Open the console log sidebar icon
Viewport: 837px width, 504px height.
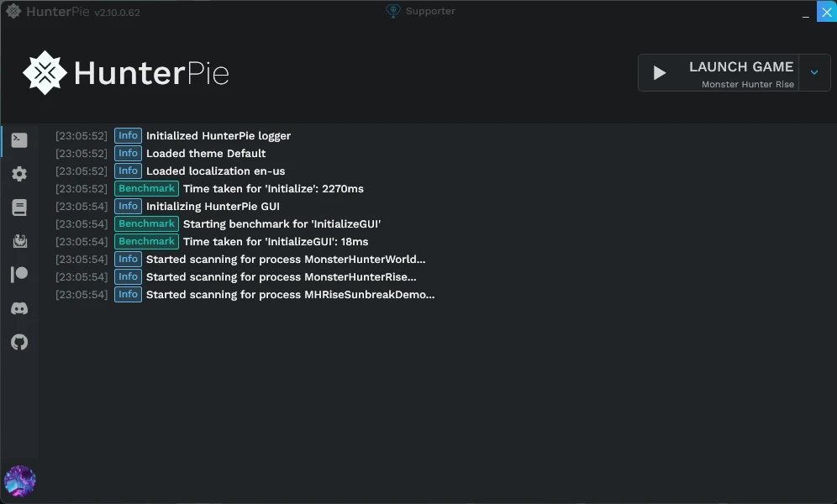pos(19,139)
